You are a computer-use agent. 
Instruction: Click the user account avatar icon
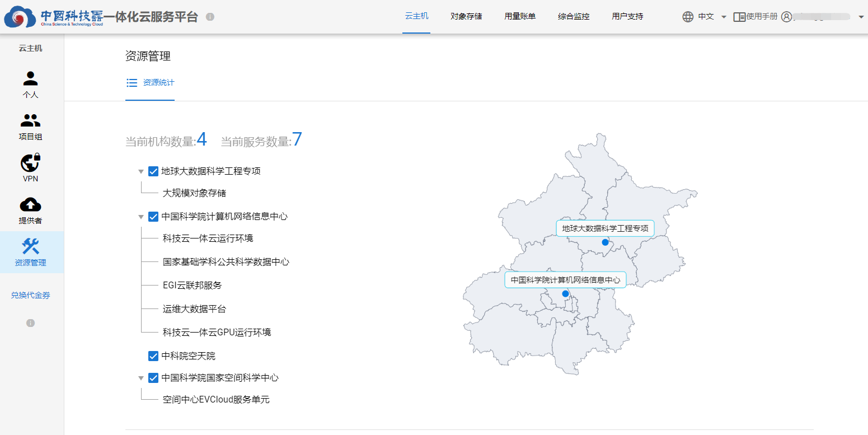click(786, 17)
